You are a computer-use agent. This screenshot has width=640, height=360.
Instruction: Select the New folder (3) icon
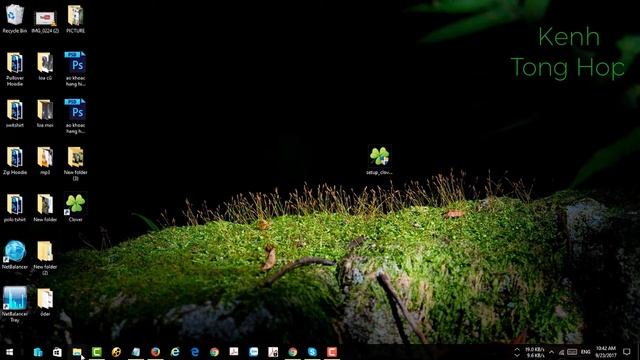point(76,163)
